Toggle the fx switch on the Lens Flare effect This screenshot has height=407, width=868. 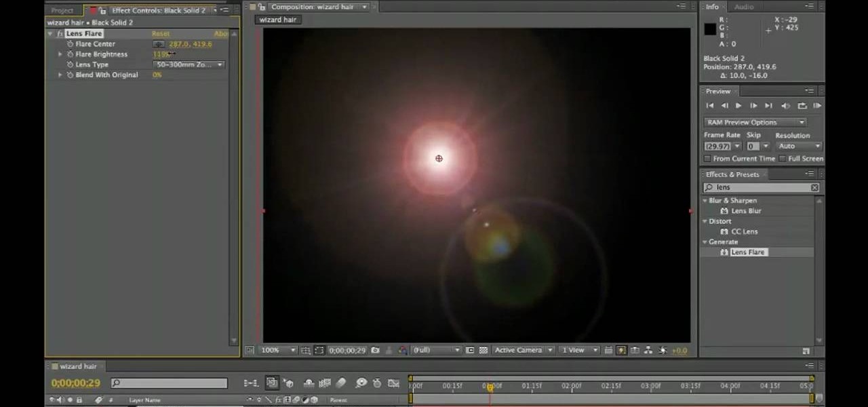[x=60, y=33]
